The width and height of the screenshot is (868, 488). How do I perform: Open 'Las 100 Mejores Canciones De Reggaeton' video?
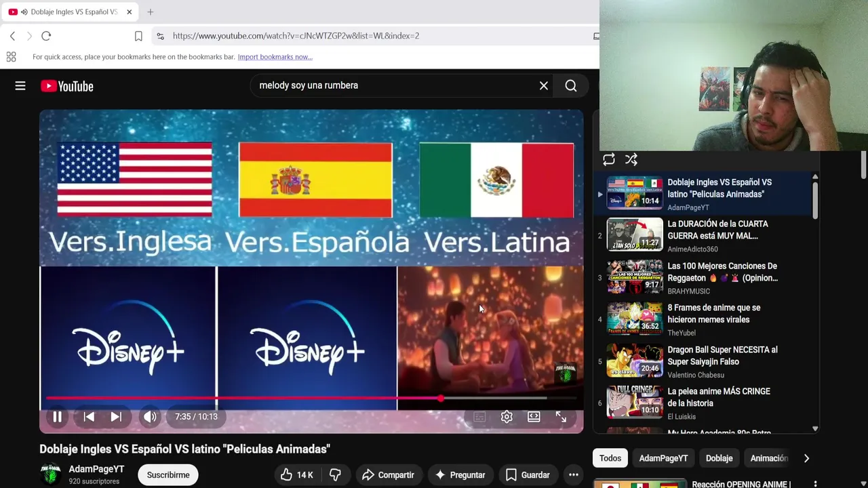click(x=703, y=277)
